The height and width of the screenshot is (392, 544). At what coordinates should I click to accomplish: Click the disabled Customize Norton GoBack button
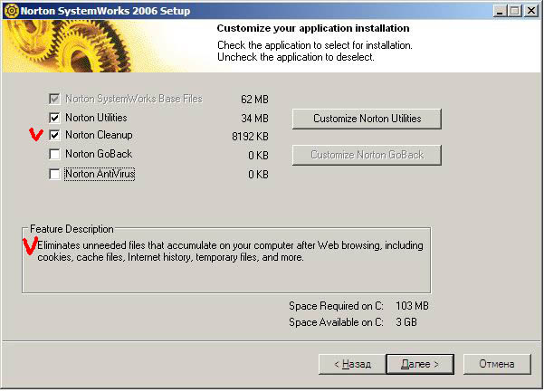367,155
